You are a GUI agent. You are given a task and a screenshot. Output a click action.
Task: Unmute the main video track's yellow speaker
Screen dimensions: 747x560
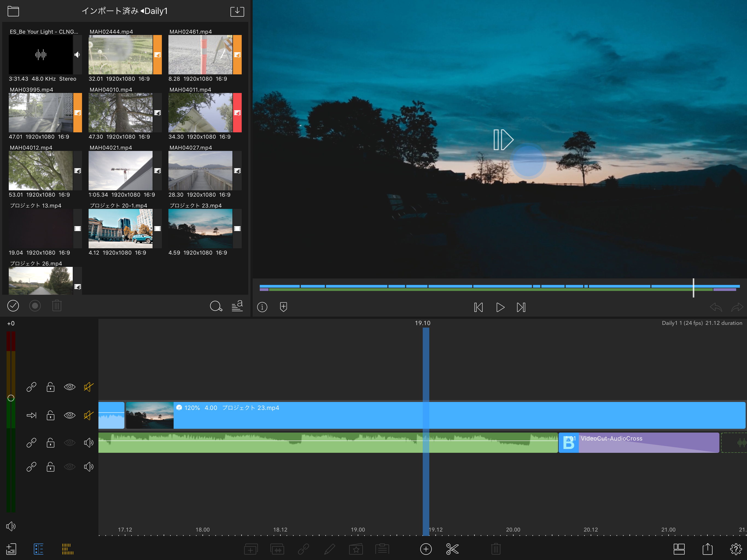pyautogui.click(x=89, y=415)
